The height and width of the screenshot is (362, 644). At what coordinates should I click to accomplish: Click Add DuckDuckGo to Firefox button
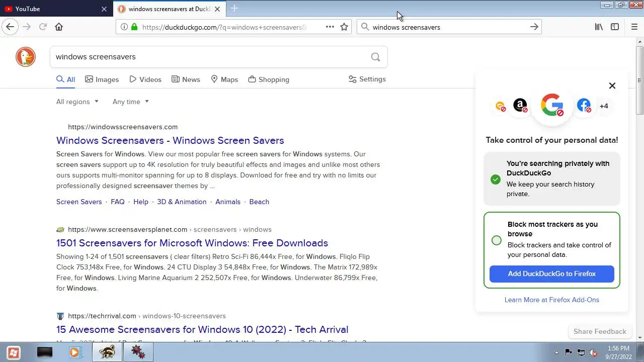click(552, 274)
